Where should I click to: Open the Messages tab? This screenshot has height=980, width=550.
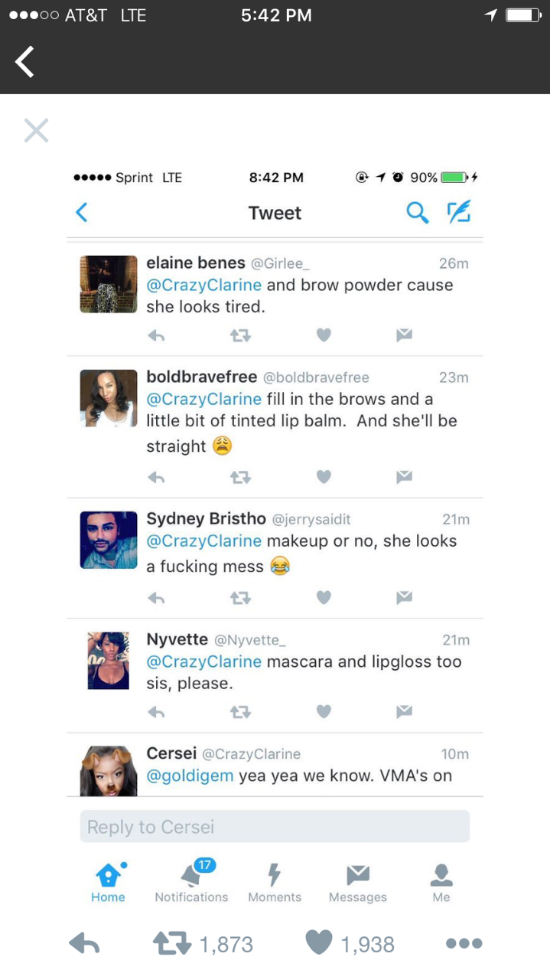point(357,882)
